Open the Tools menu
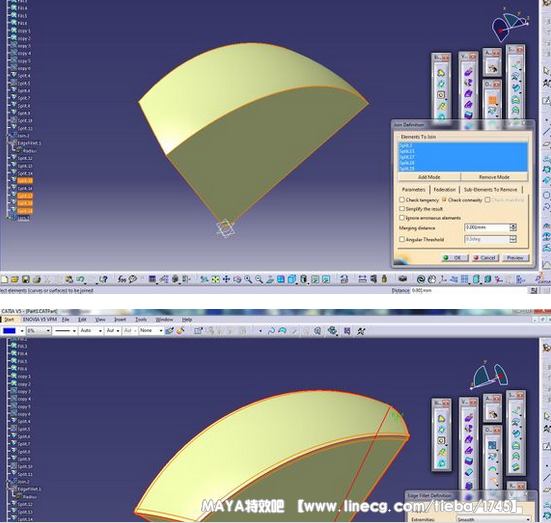Screen dimensions: 551x523 (141, 319)
